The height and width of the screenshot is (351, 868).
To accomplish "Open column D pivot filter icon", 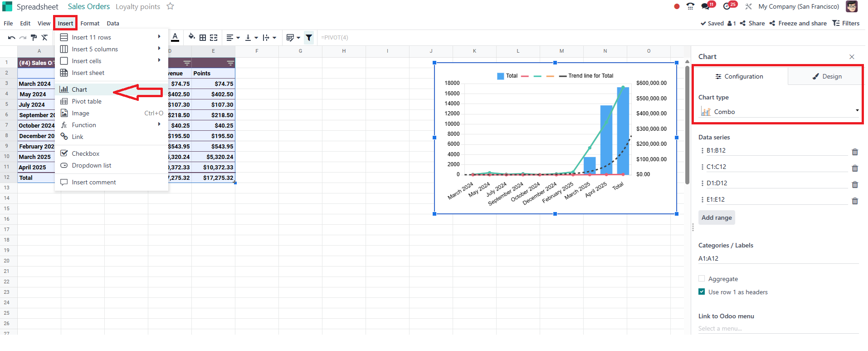I will (187, 63).
